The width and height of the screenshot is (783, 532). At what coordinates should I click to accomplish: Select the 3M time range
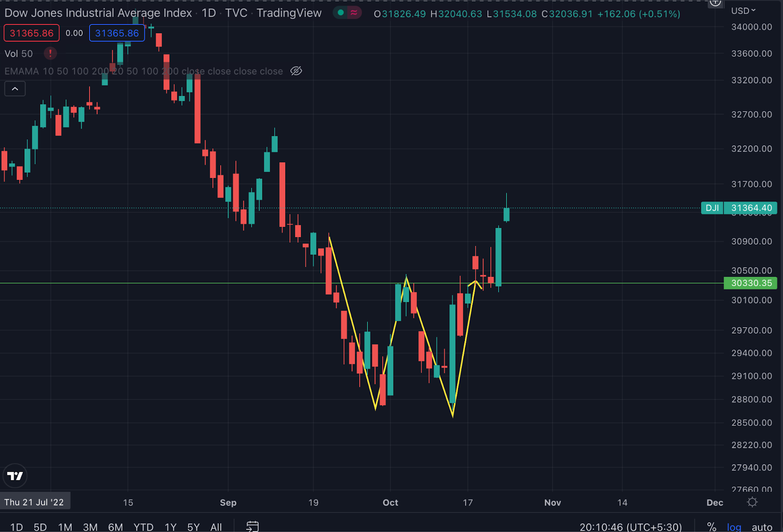[x=90, y=527]
